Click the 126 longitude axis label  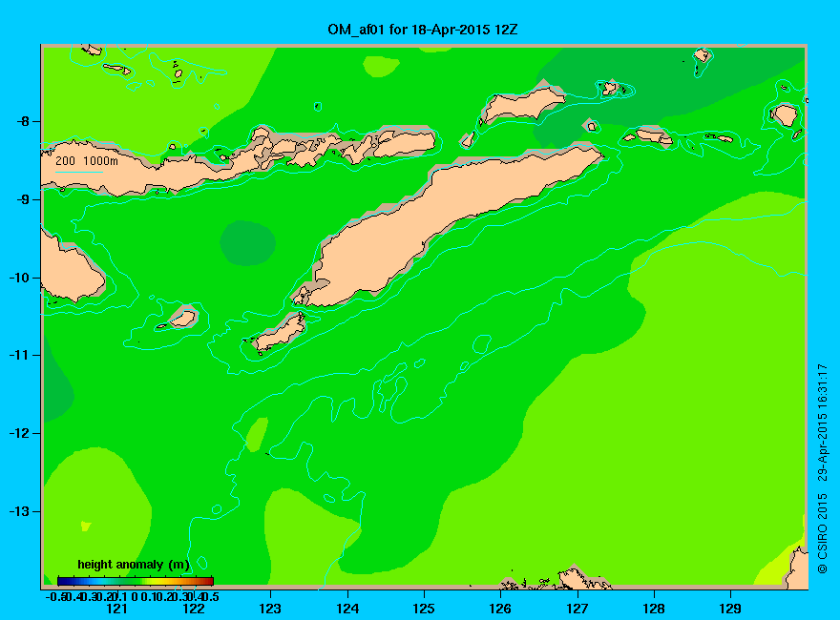(500, 609)
